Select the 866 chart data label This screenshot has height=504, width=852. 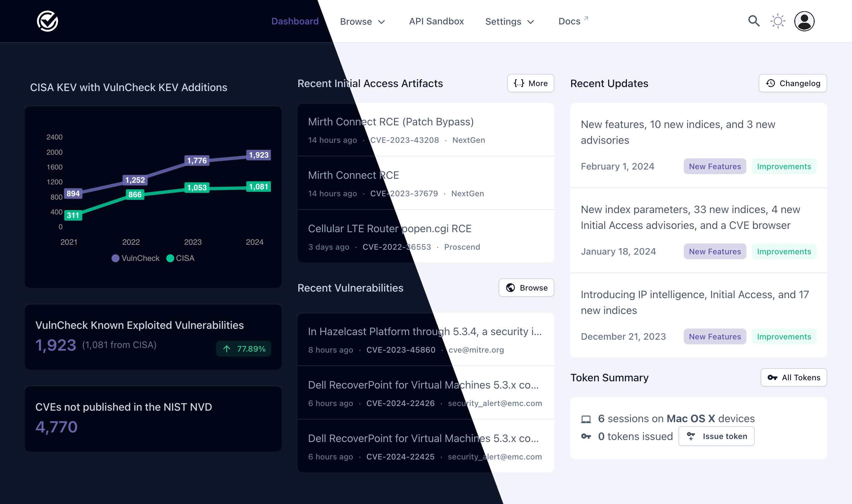pyautogui.click(x=135, y=195)
